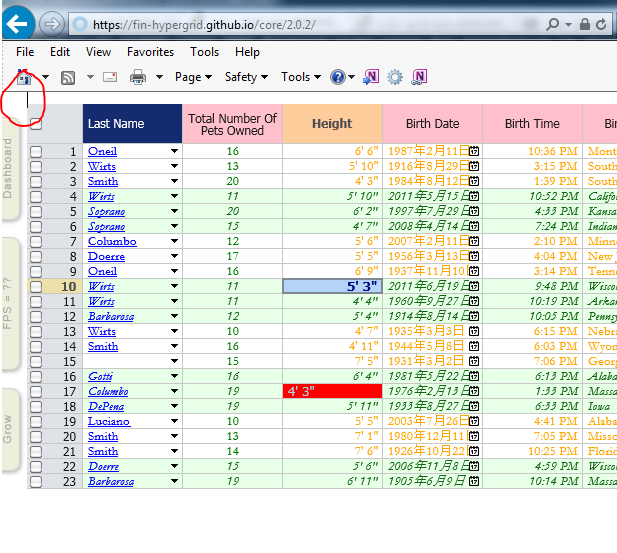Click the Send to OneNote icon
Screen dimensions: 617x553
pos(371,77)
